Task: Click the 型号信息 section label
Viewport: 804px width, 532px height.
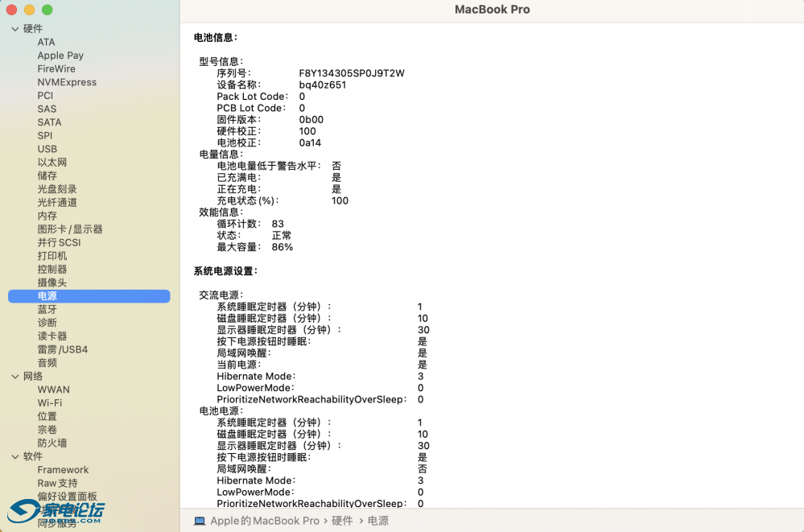Action: [221, 61]
